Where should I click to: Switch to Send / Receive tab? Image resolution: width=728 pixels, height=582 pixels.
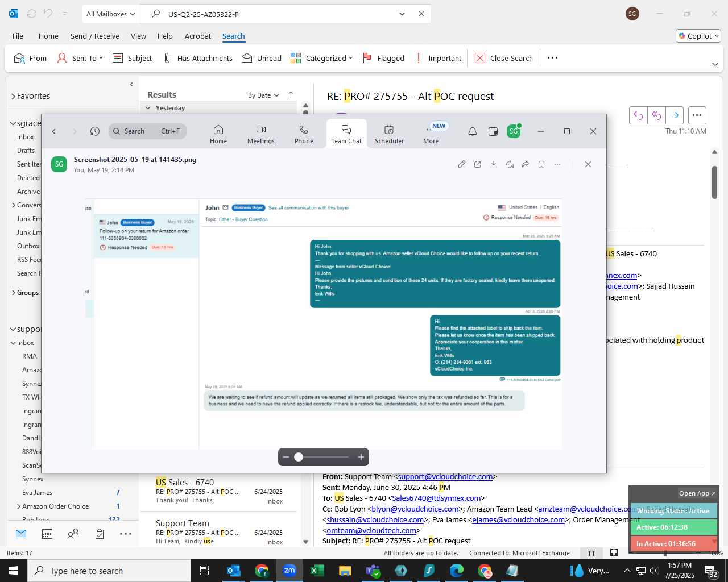click(x=95, y=36)
